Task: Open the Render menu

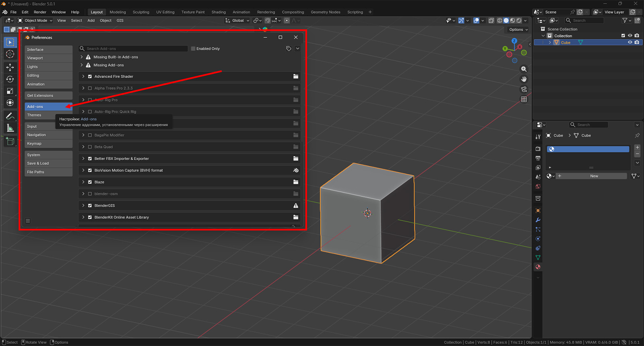Action: pos(40,12)
